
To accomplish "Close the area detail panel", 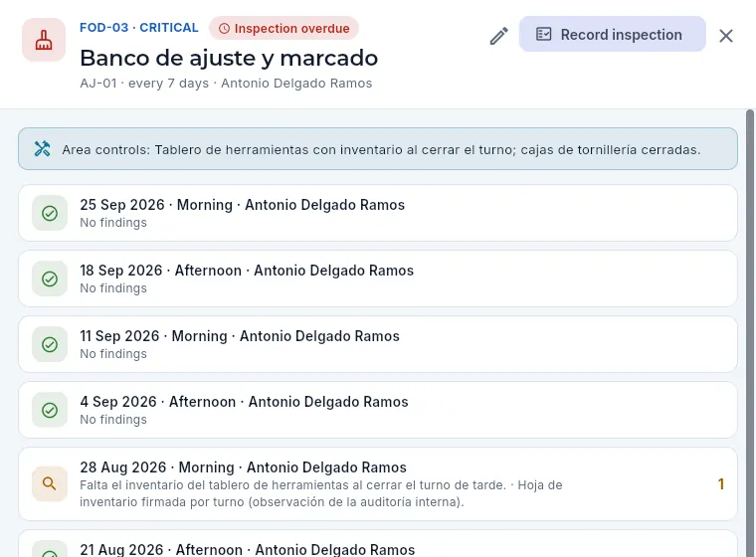I will point(725,36).
